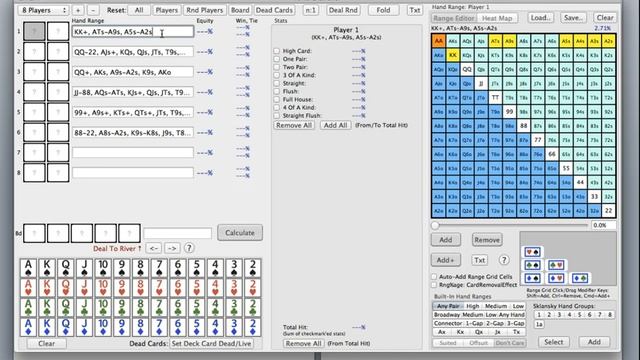The width and height of the screenshot is (640, 360).
Task: Click the Fold button
Action: point(383,10)
